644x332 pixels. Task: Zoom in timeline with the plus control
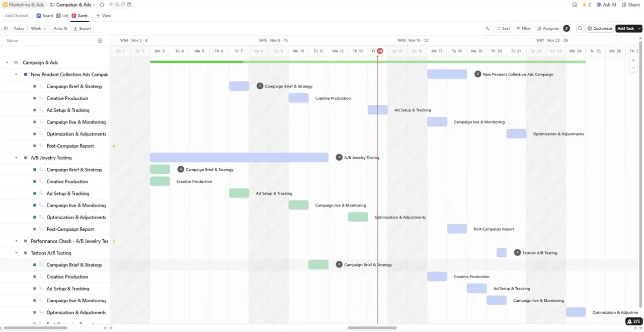[x=633, y=60]
